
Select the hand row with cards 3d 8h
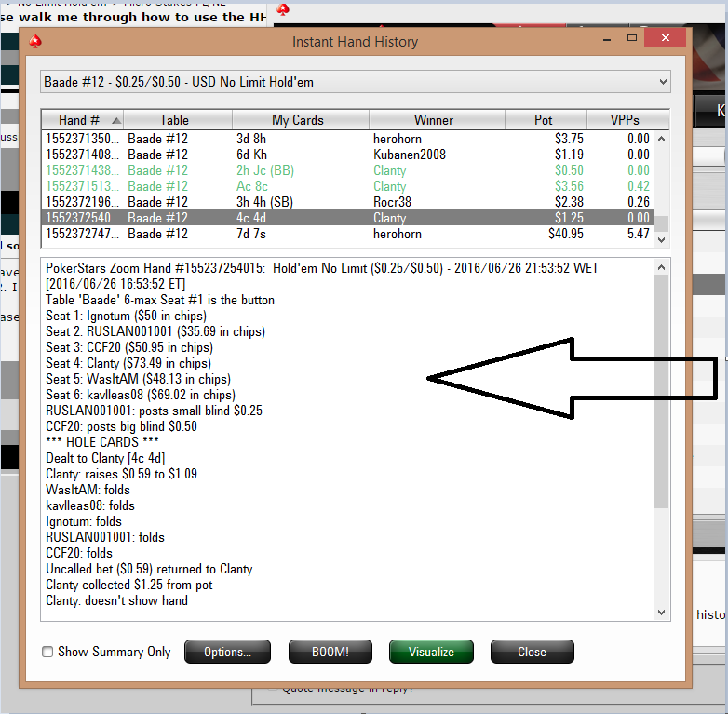click(x=347, y=139)
